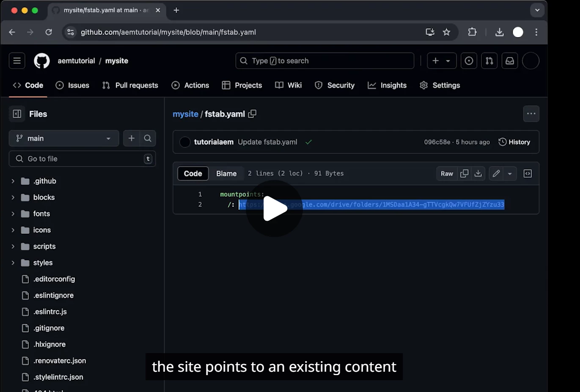Open the aemtutorial owner link

(76, 61)
